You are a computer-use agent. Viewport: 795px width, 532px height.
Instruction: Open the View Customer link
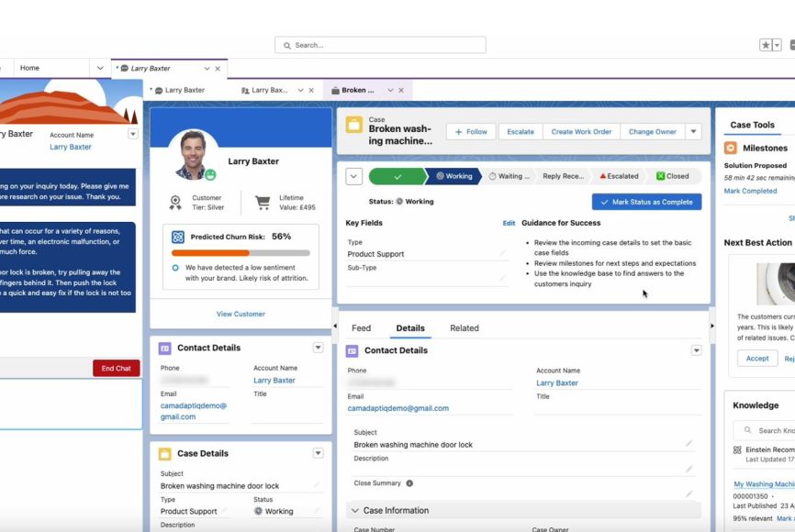[241, 314]
